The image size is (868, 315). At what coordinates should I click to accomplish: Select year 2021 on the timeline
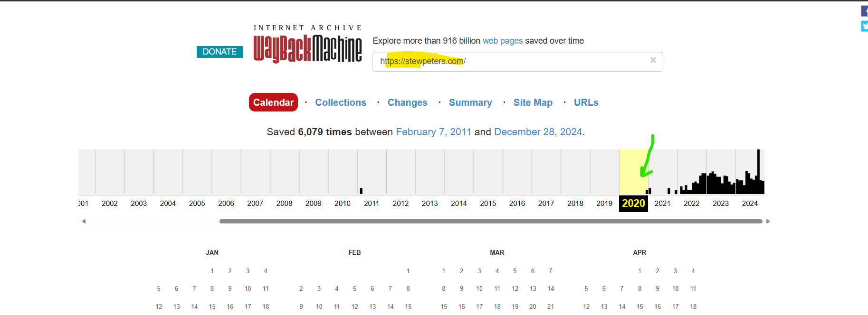click(662, 203)
